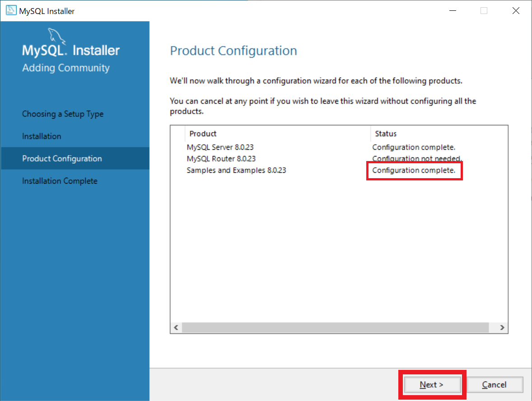Viewport: 532px width, 401px height.
Task: Click the MySQL Installer title bar icon
Action: (11, 10)
